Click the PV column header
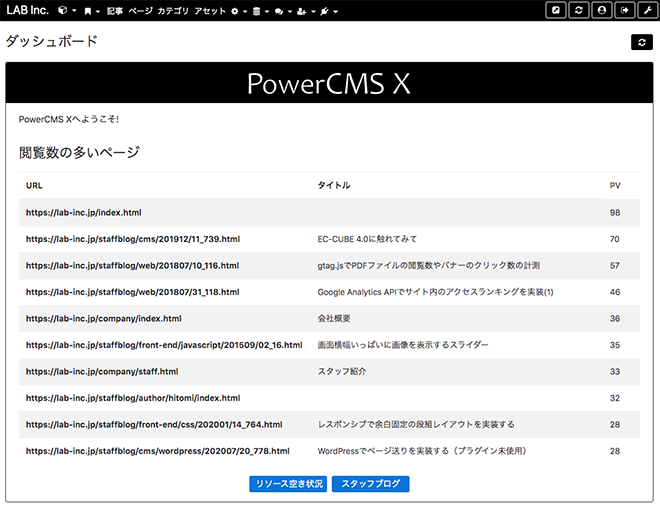 pyautogui.click(x=615, y=186)
